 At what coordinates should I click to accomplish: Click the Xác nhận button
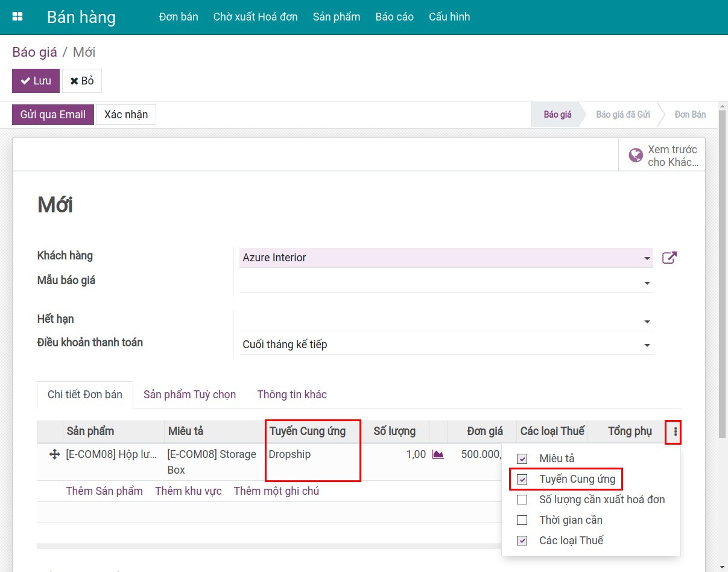[126, 115]
